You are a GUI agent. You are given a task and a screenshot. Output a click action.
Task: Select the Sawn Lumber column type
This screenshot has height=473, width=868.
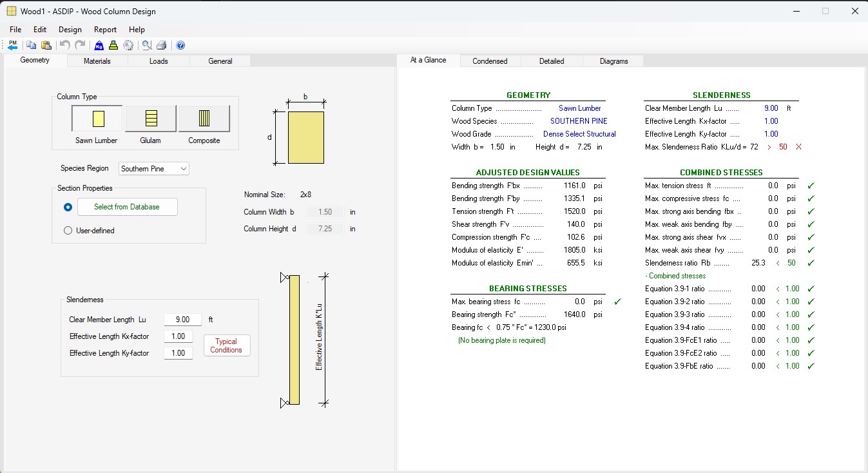(x=97, y=119)
